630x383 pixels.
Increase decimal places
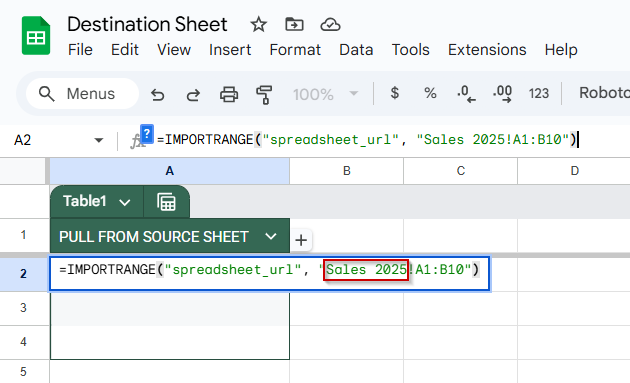(x=502, y=94)
